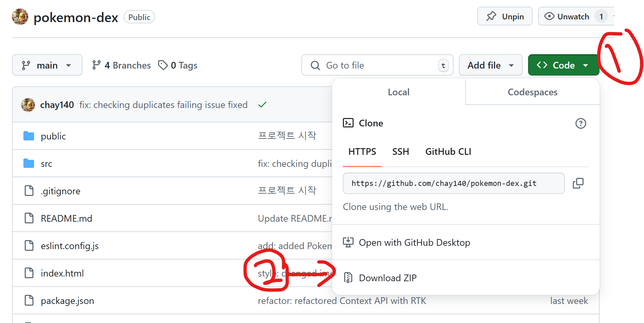Click the git branch icon beside main
The height and width of the screenshot is (323, 644).
coord(26,65)
